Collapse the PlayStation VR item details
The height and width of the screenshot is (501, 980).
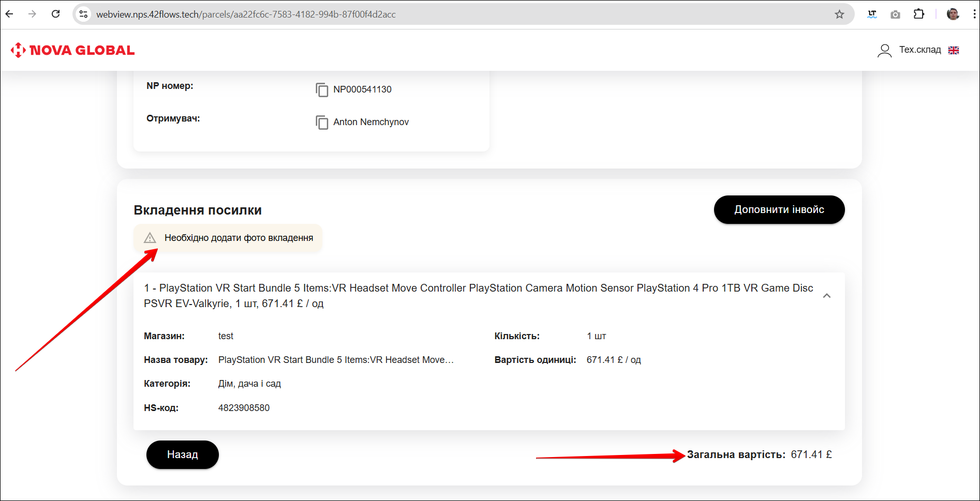tap(826, 296)
